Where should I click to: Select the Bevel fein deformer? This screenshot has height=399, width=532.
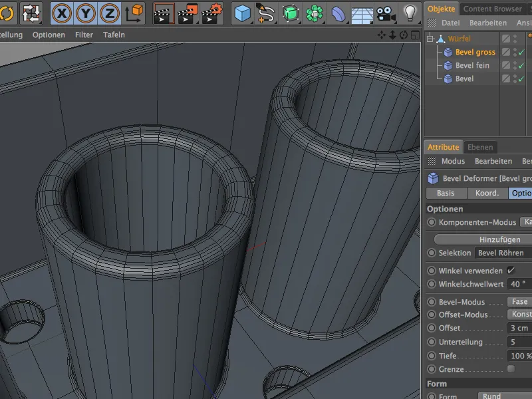click(x=472, y=65)
